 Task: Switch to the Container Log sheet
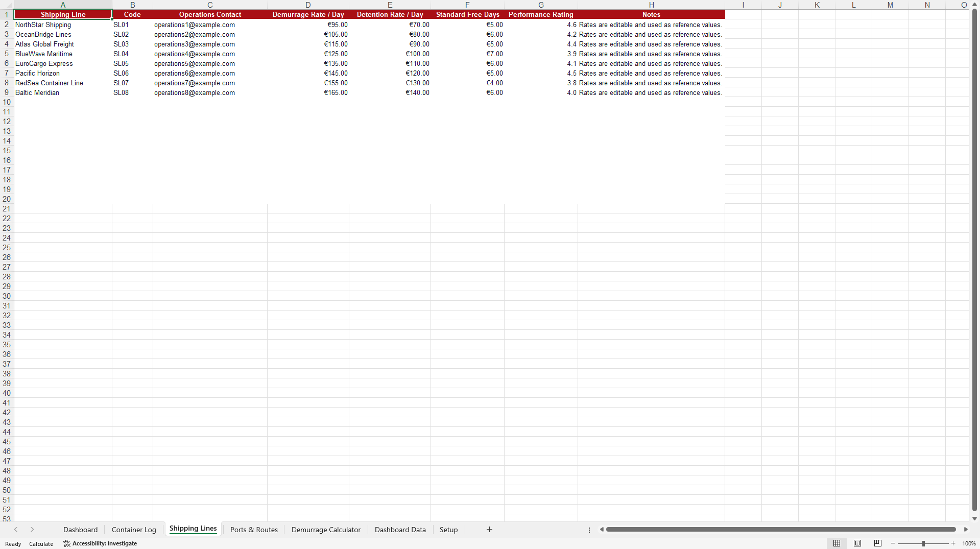pyautogui.click(x=134, y=530)
